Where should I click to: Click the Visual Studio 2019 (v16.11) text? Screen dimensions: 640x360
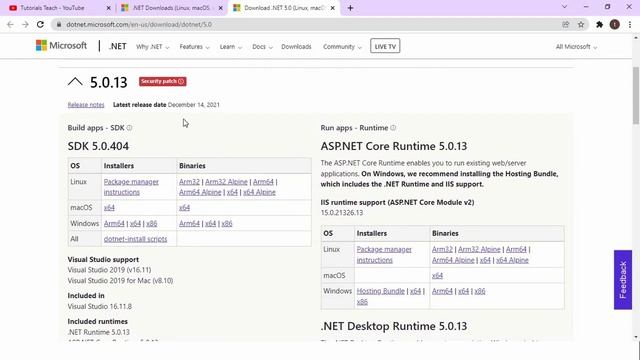click(x=109, y=270)
